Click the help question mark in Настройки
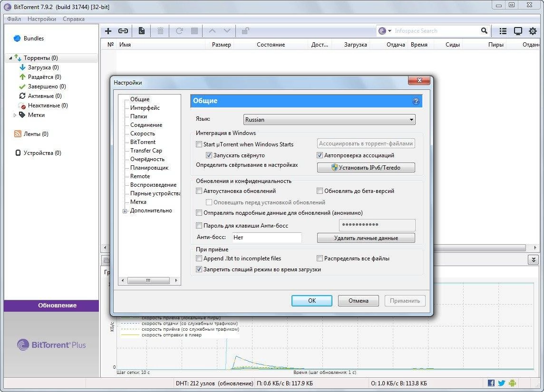This screenshot has height=392, width=544. point(416,101)
